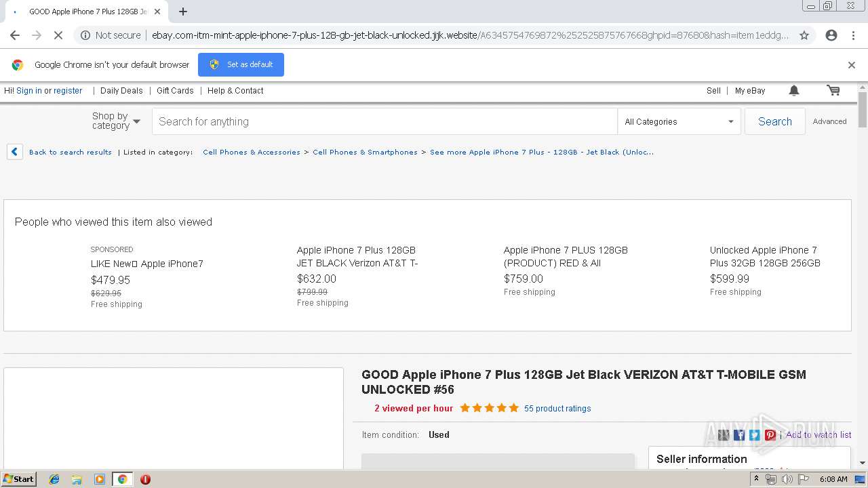Click the Search button
Image resolution: width=868 pixels, height=488 pixels.
[775, 121]
